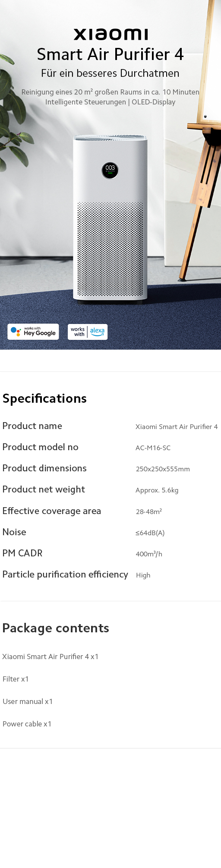Select the Product model no row label

pos(41,447)
